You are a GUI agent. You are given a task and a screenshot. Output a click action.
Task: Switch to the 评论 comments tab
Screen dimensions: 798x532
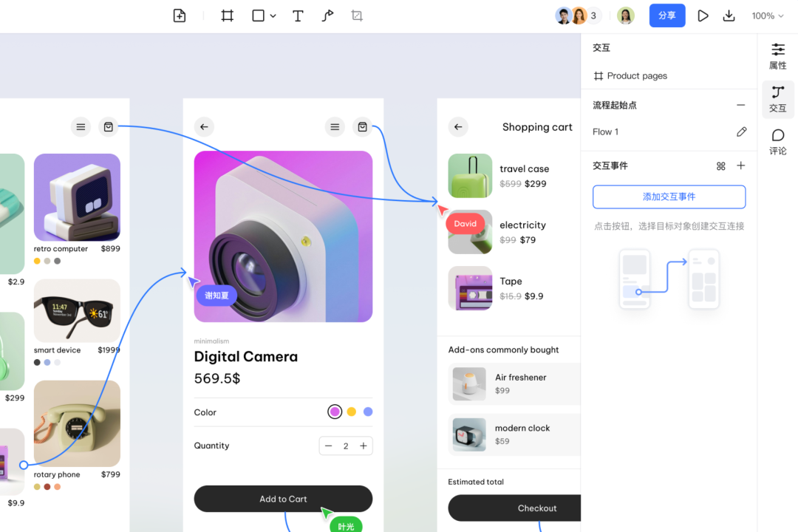pos(777,142)
